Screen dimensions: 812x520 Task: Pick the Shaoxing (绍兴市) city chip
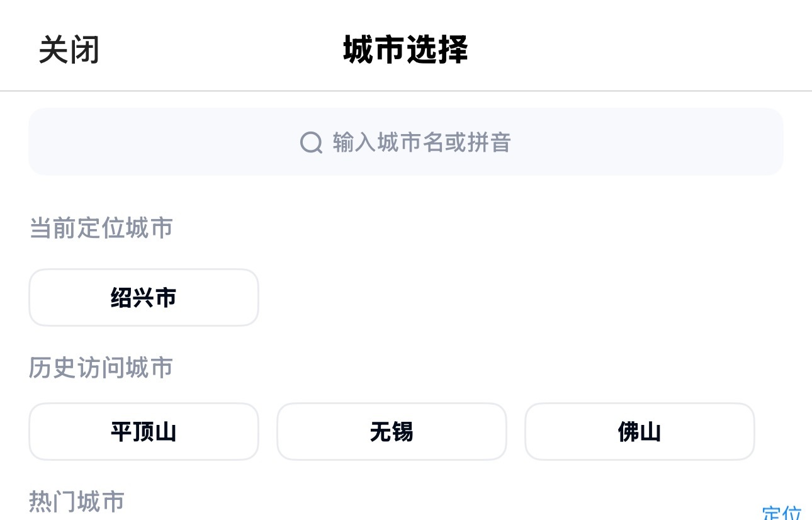point(144,298)
